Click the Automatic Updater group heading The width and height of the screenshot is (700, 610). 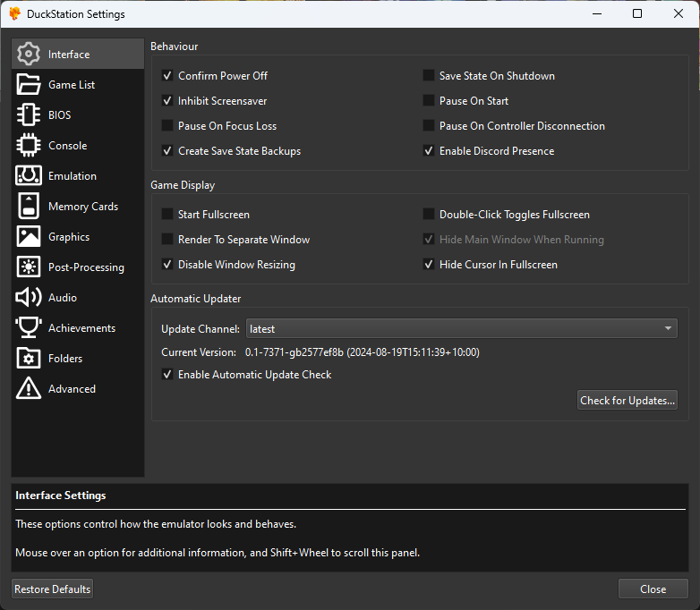click(x=195, y=299)
